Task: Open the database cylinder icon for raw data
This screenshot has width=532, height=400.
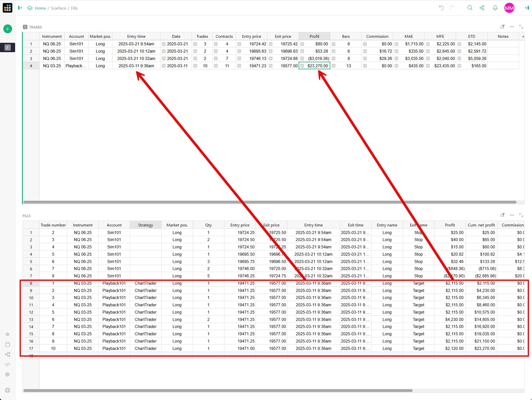Action: (7, 344)
